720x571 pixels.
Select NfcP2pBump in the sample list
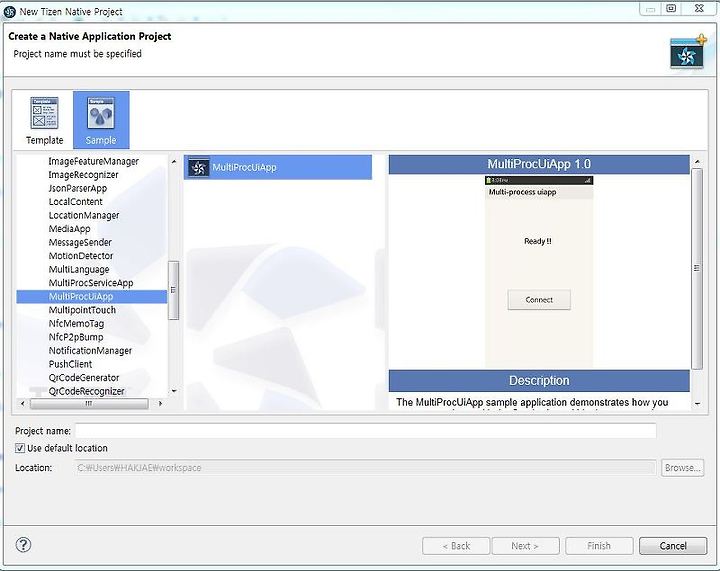(76, 337)
